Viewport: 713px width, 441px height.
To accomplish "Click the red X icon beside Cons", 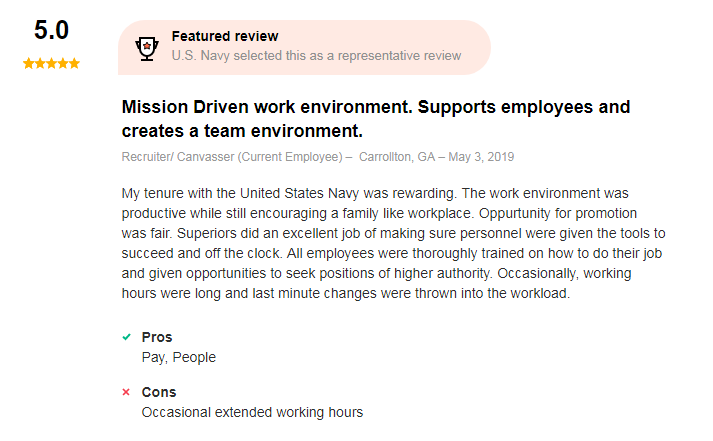I will (126, 392).
